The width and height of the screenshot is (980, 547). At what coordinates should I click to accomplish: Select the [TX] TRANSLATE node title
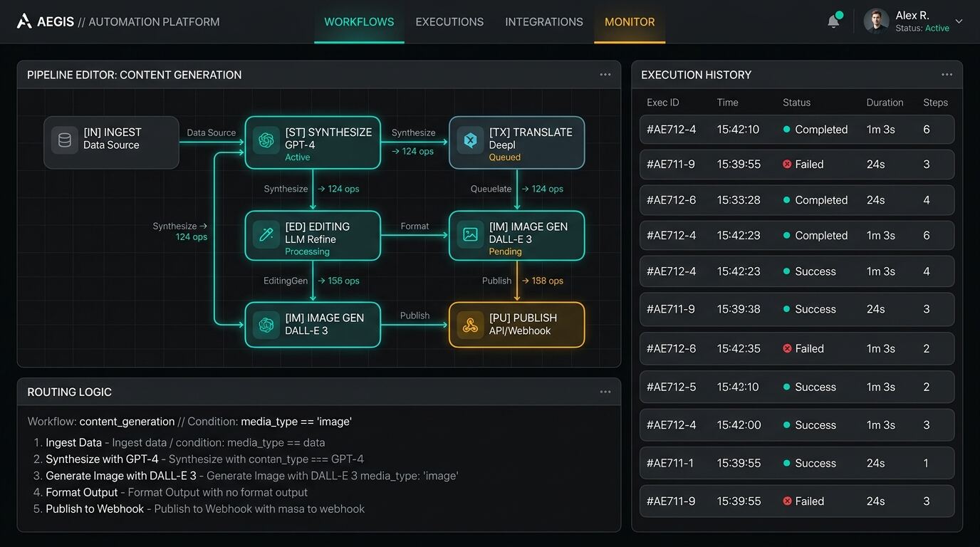[x=531, y=132]
